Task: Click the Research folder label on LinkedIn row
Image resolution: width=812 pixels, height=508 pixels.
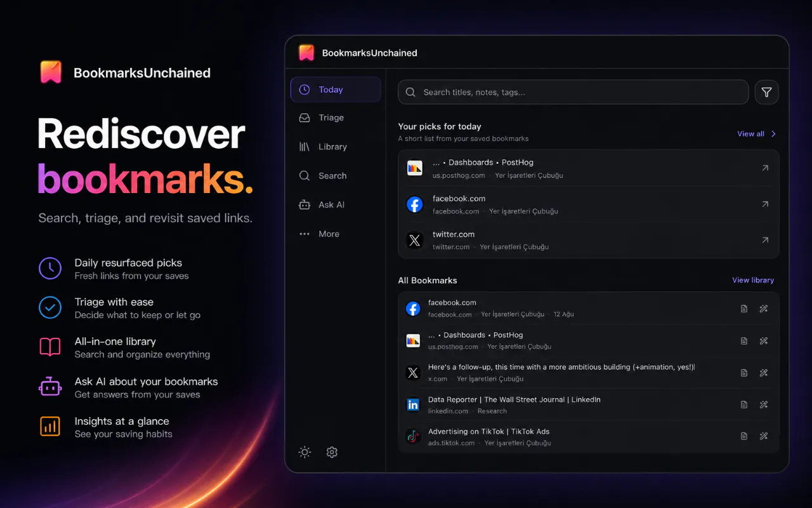Action: [492, 411]
